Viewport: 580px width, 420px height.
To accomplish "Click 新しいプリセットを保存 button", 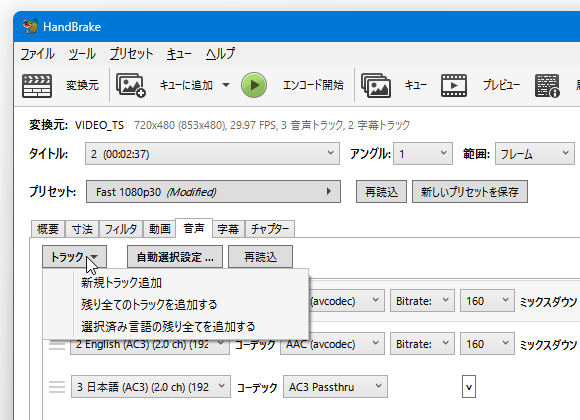I will 470,192.
